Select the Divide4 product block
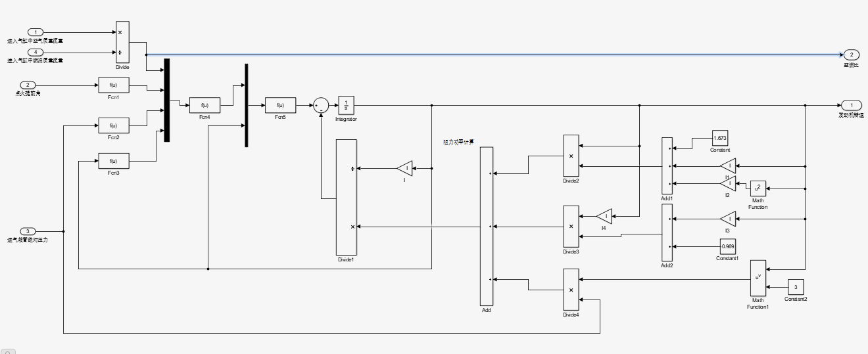868x354 pixels. [x=571, y=290]
